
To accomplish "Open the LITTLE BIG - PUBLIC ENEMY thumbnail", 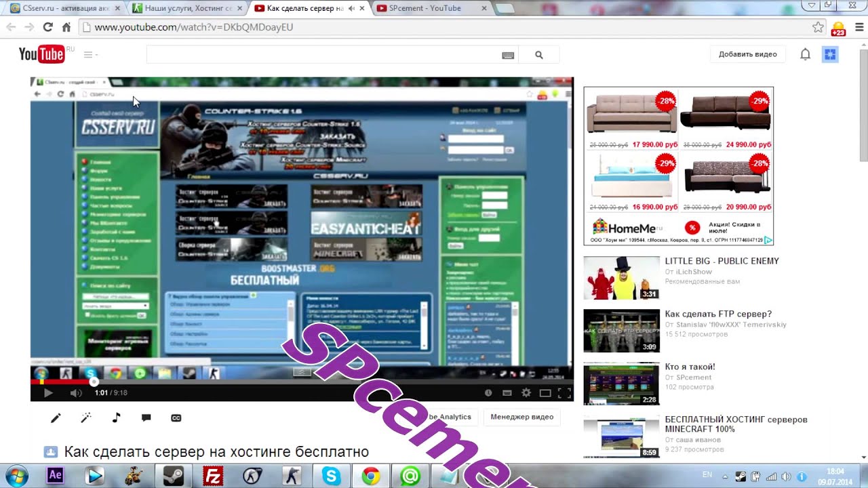I will click(621, 278).
